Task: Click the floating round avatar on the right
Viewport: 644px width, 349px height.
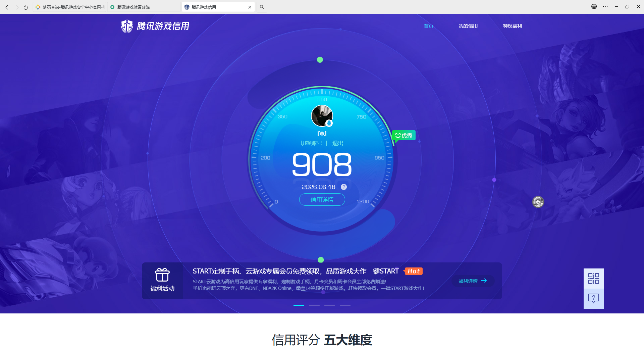Action: (x=538, y=202)
